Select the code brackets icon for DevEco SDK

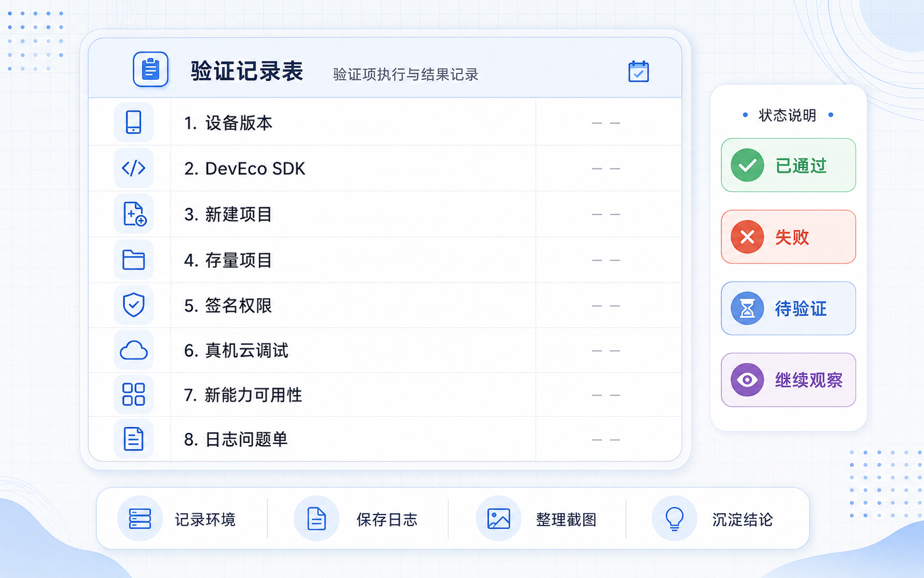tap(133, 168)
